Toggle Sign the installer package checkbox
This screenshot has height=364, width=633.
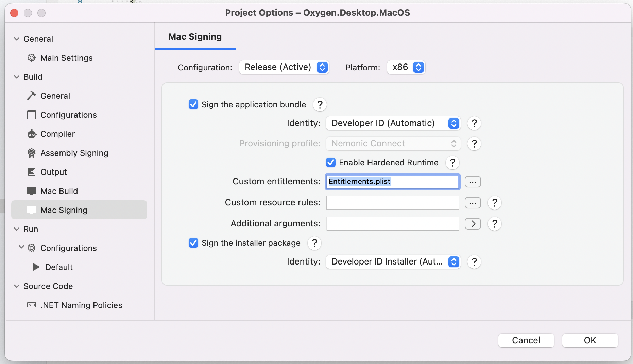tap(193, 243)
